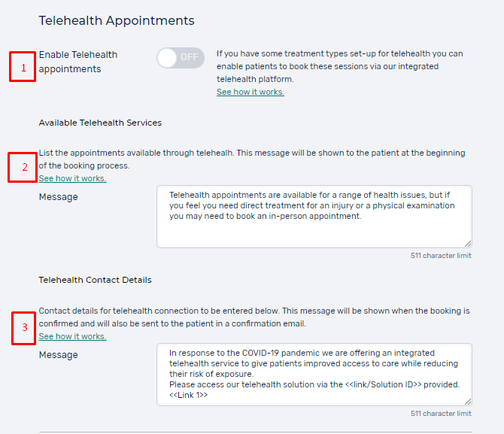The height and width of the screenshot is (434, 504).
Task: Open 'See how it works' link beside the OFF toggle
Action: point(250,92)
